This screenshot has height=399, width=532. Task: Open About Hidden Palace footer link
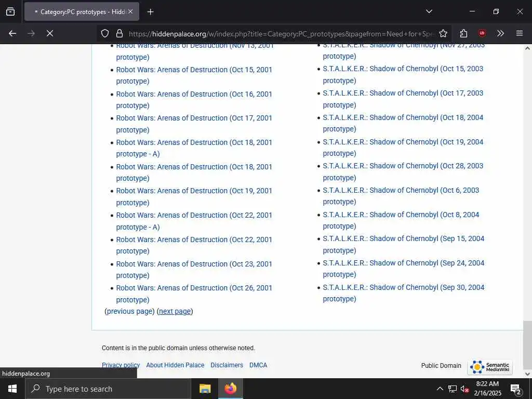(x=175, y=365)
